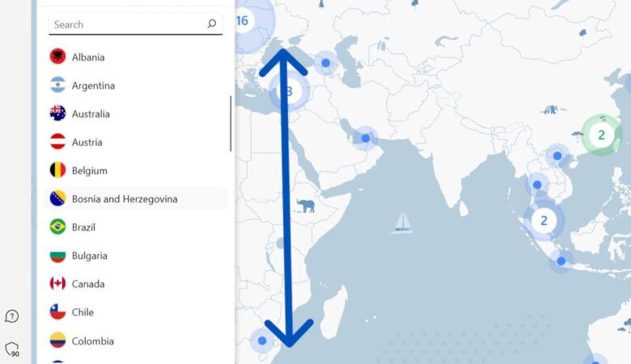
Task: Select Chile's flag icon
Action: coord(57,311)
